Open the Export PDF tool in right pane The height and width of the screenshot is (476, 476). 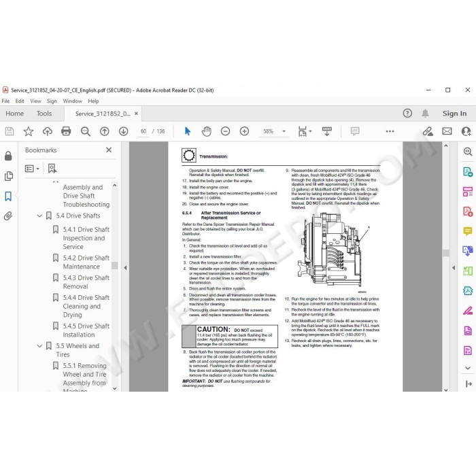468,171
